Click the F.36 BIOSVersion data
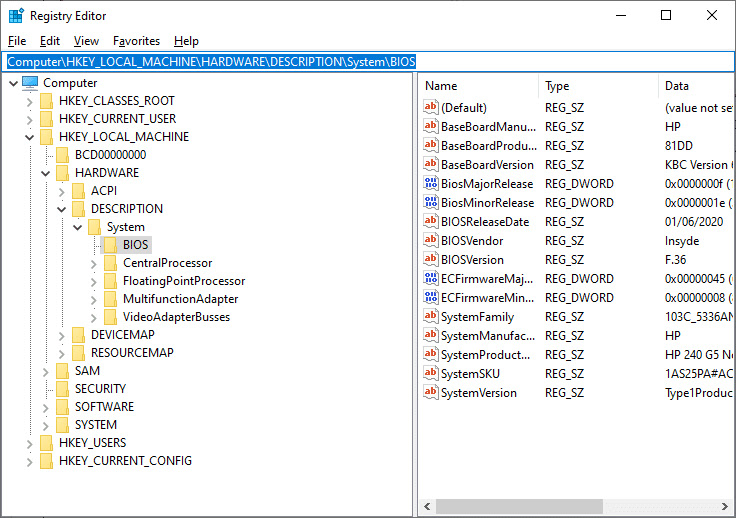 (675, 259)
